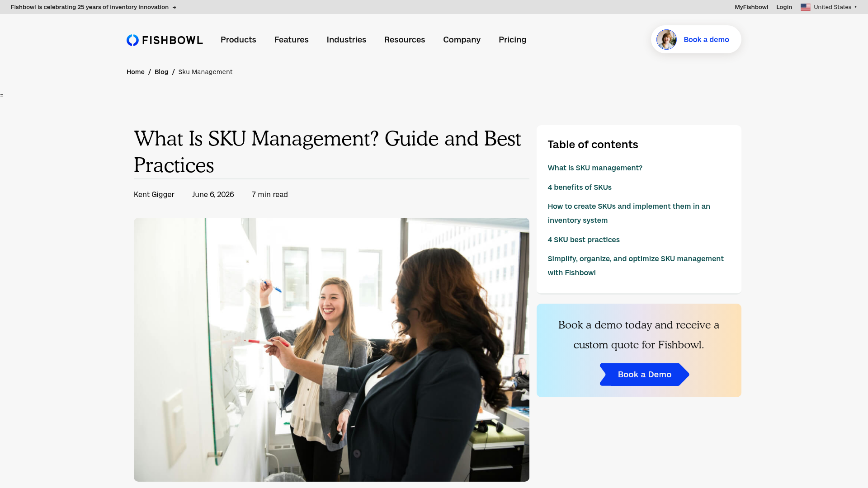Open the Resources menu

405,40
